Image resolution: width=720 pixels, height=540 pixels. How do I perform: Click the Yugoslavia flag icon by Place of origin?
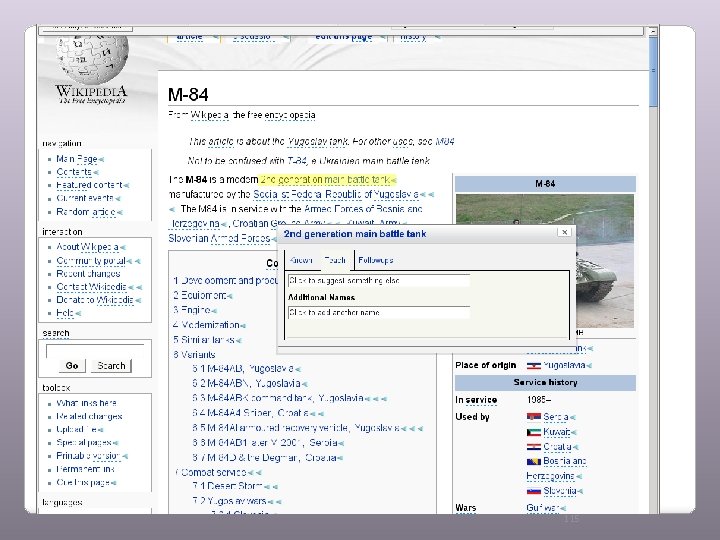(x=534, y=366)
